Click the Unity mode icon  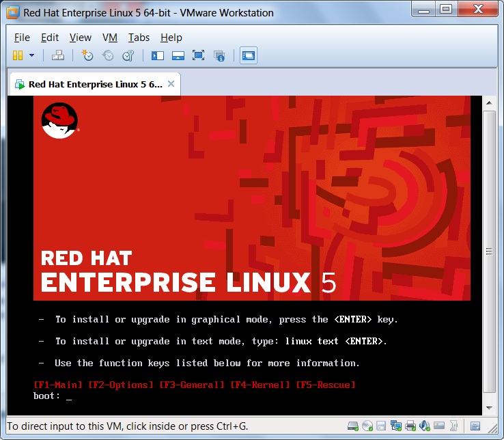pos(219,56)
